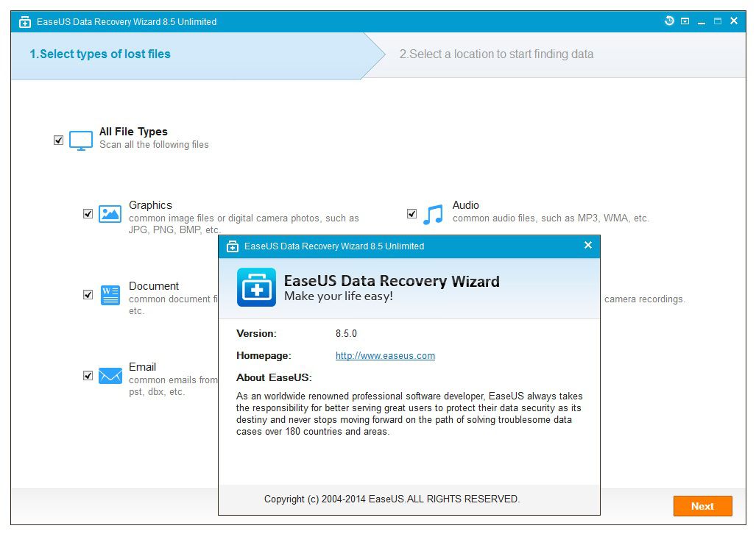756x534 pixels.
Task: Click the 'About EaseUS:' heading
Action: point(275,377)
